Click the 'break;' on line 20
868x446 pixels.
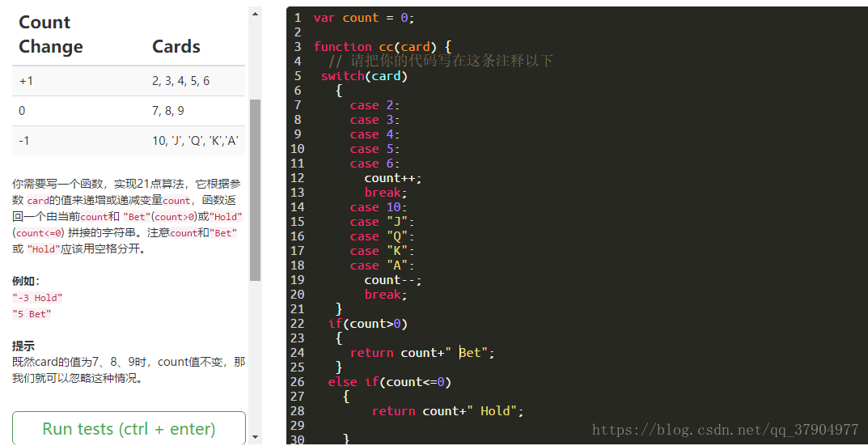[x=386, y=294]
